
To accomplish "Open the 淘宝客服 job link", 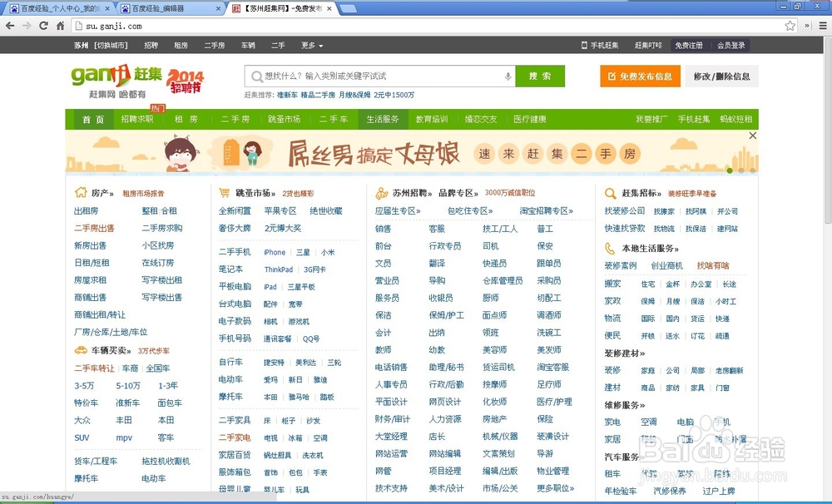I will click(x=553, y=367).
